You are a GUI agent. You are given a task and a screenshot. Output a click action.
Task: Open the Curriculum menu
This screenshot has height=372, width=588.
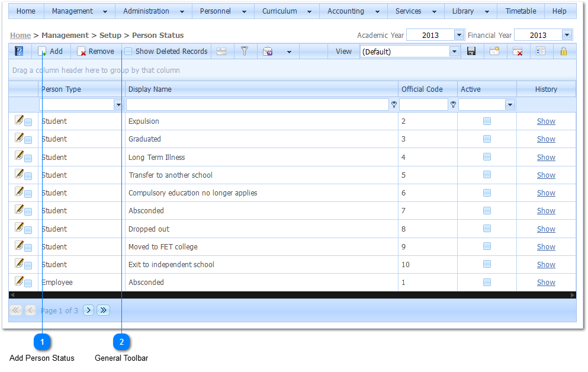(287, 11)
